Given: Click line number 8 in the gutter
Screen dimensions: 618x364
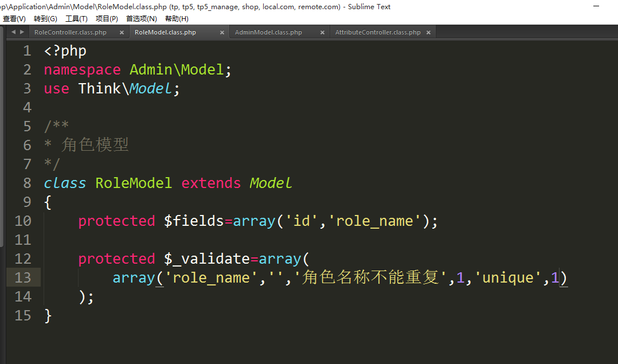Looking at the screenshot, I should pyautogui.click(x=27, y=183).
